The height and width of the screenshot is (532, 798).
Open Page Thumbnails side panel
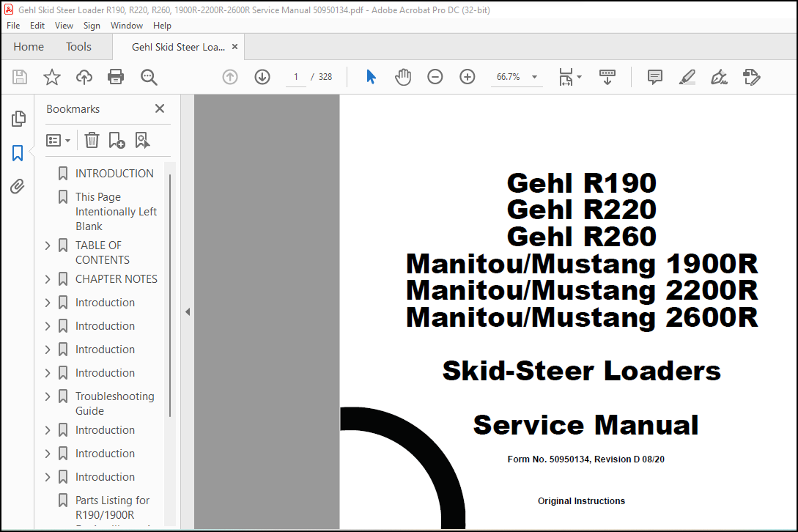tap(18, 119)
